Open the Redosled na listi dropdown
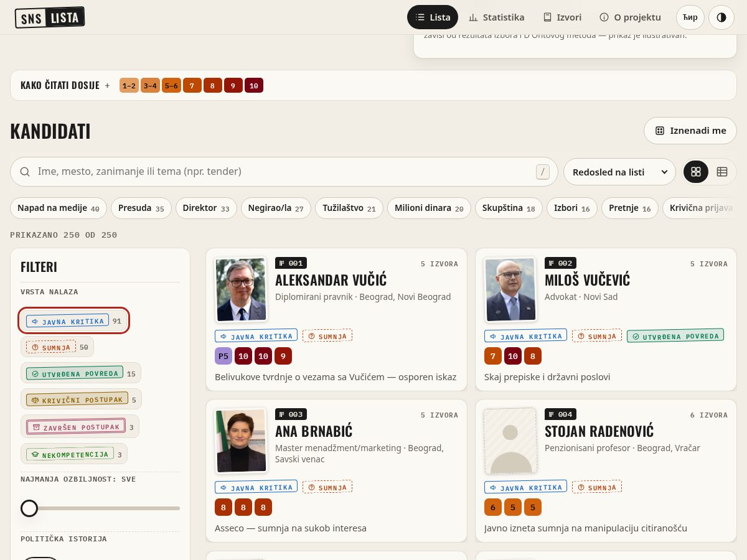This screenshot has height=560, width=747. [619, 172]
